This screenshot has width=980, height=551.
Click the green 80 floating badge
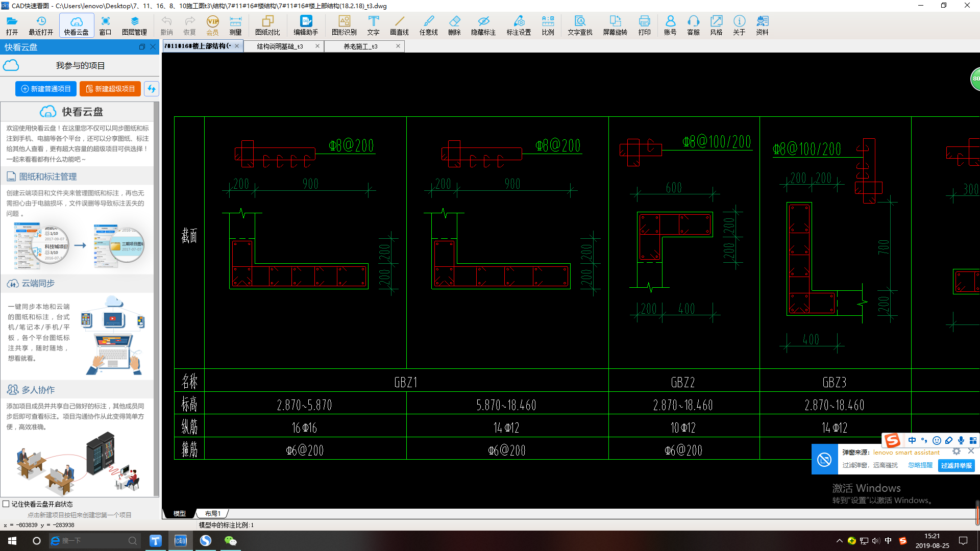tap(974, 79)
